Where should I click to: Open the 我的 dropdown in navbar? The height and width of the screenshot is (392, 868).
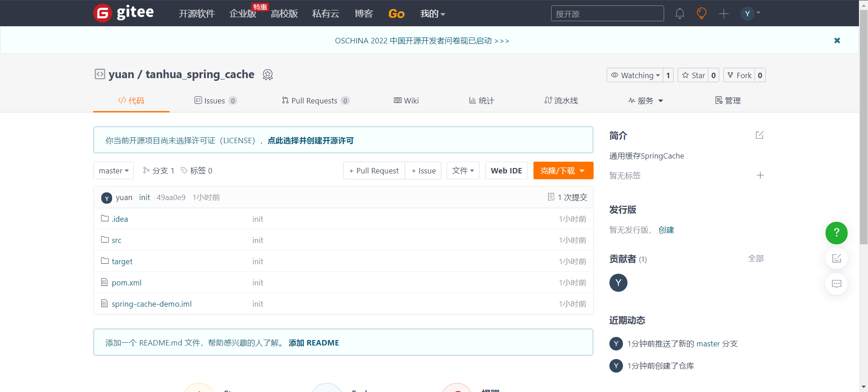[x=433, y=14]
